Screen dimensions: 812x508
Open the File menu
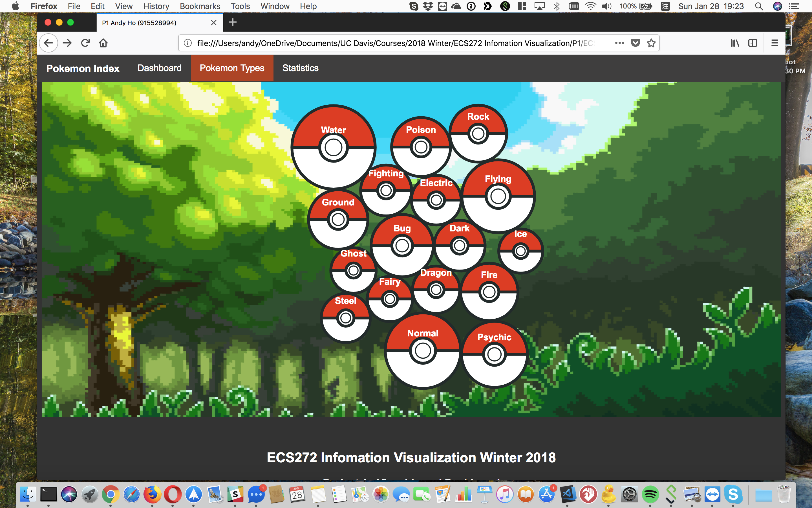coord(74,6)
